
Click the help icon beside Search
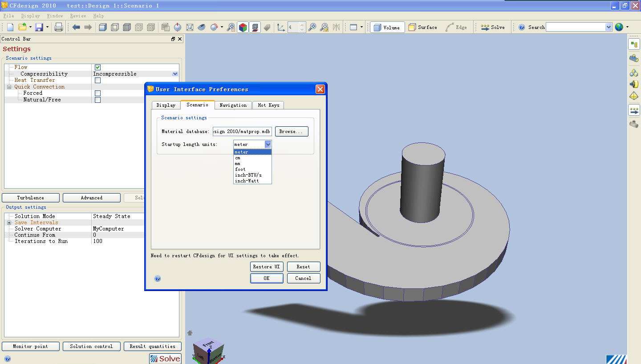(522, 27)
